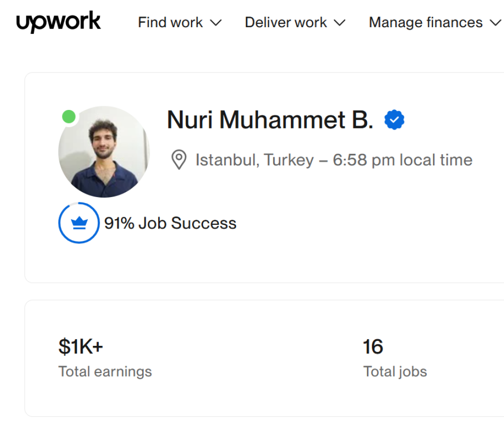Open the Deliver work menu

pyautogui.click(x=286, y=23)
